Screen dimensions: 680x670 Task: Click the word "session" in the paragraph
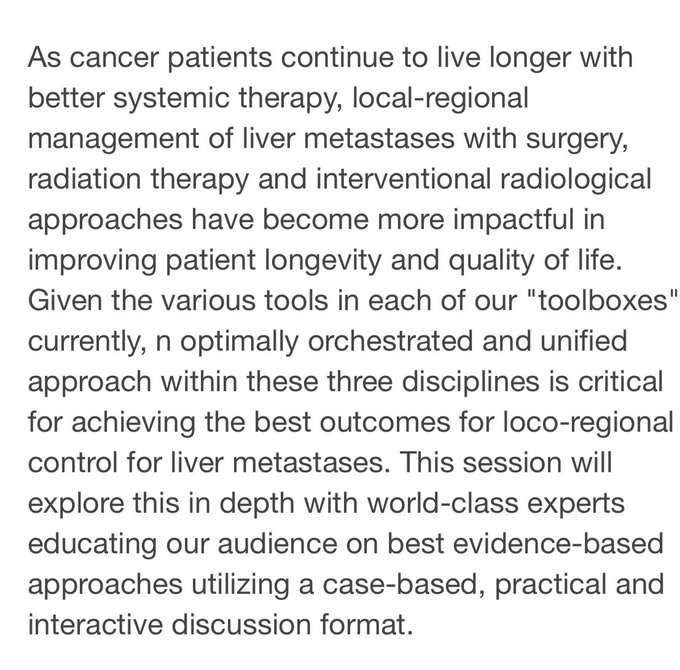[511, 463]
